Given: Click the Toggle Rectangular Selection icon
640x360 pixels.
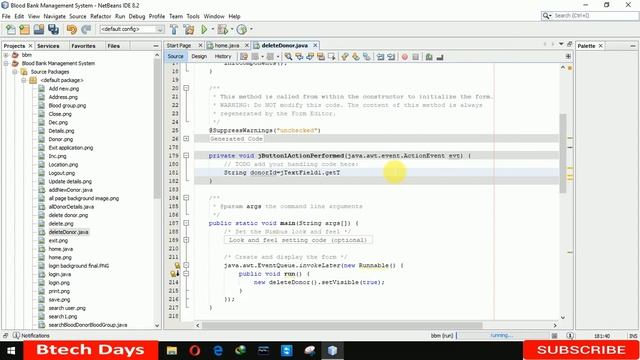Looking at the screenshot, I should 331,57.
